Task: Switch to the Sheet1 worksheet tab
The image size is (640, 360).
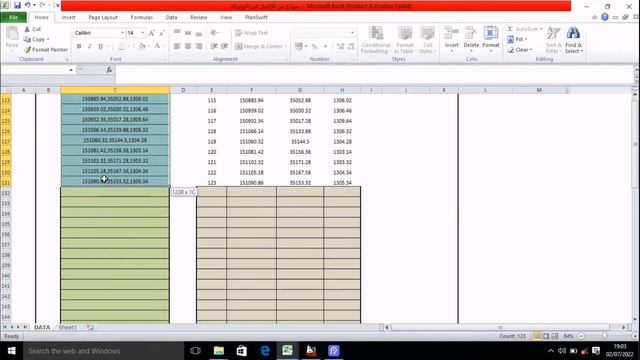Action: 67,327
